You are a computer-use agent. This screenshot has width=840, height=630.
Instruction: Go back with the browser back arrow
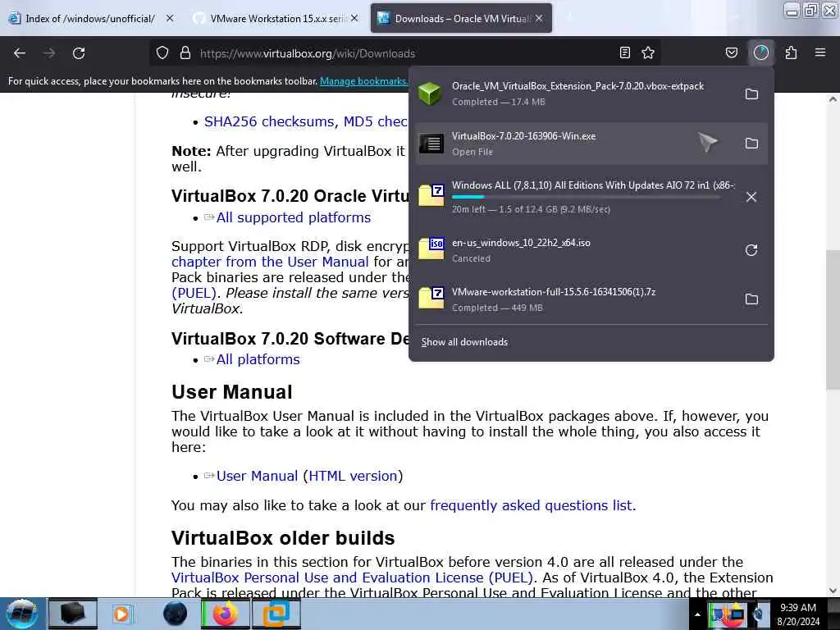[x=20, y=53]
